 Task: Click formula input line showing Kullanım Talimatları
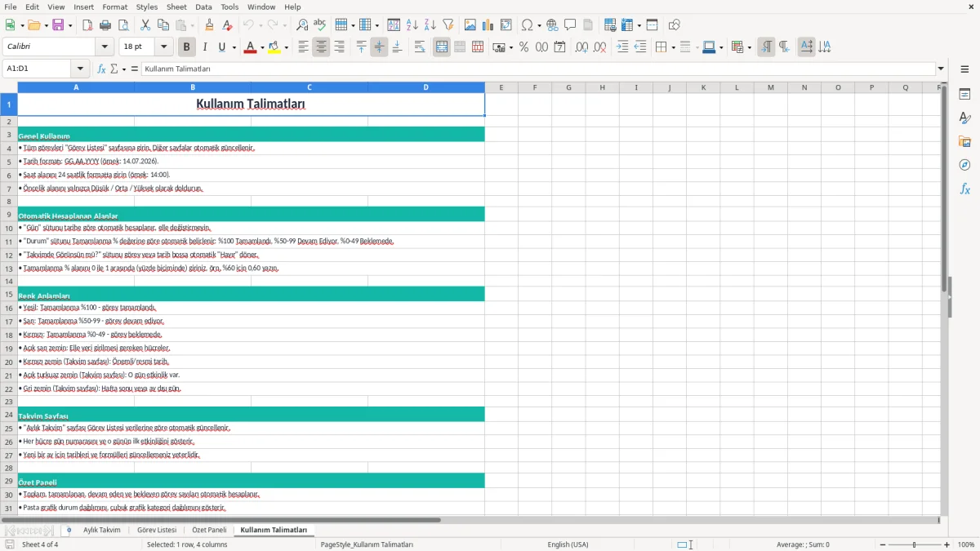pyautogui.click(x=538, y=69)
